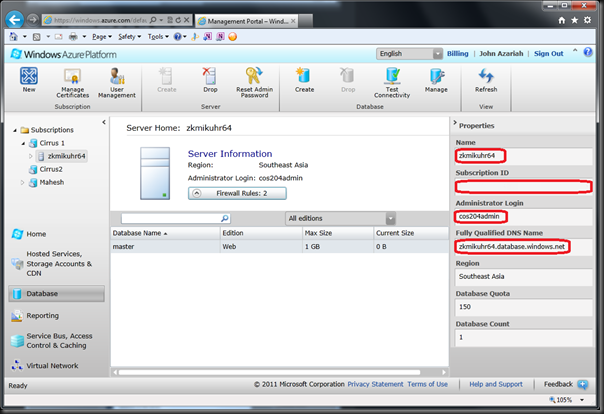Click the horizontal scrollbar in database list
The height and width of the screenshot is (414, 604).
(269, 372)
